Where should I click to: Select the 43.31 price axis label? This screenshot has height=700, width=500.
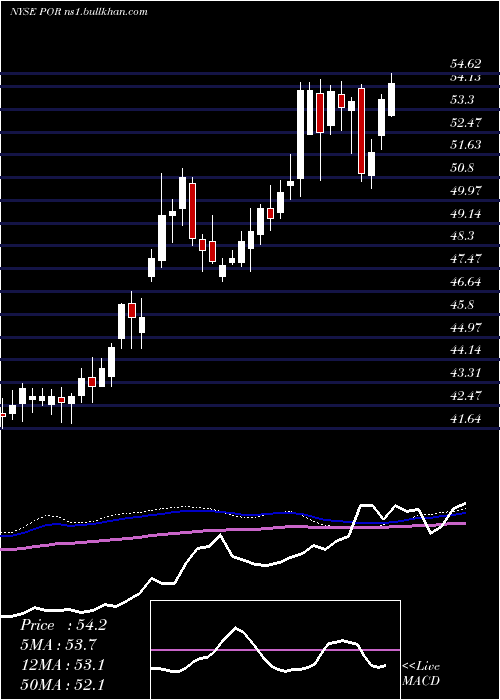[466, 372]
